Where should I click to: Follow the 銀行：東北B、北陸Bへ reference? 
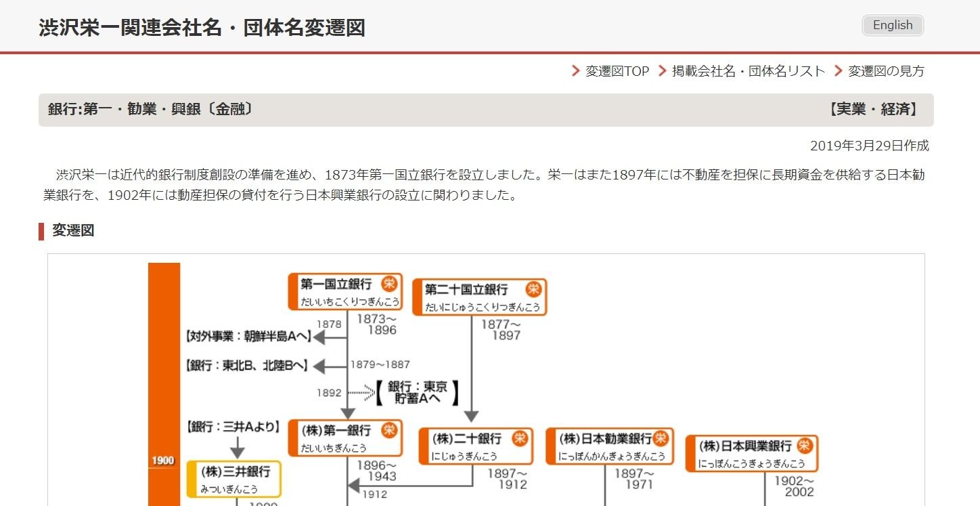pos(248,366)
